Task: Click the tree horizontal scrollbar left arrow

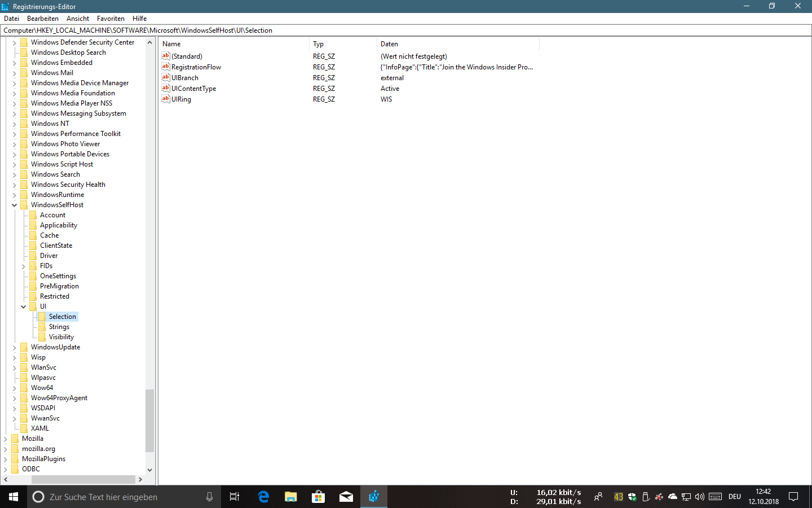Action: tap(6, 479)
